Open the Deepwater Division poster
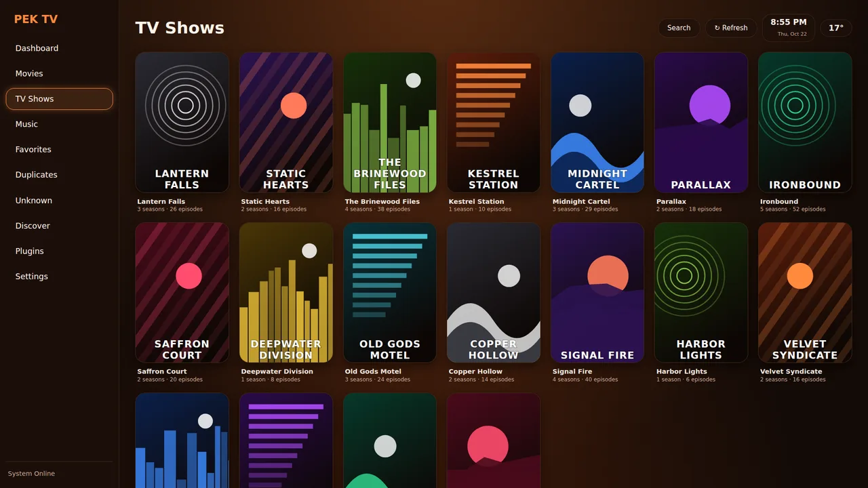 click(x=286, y=293)
